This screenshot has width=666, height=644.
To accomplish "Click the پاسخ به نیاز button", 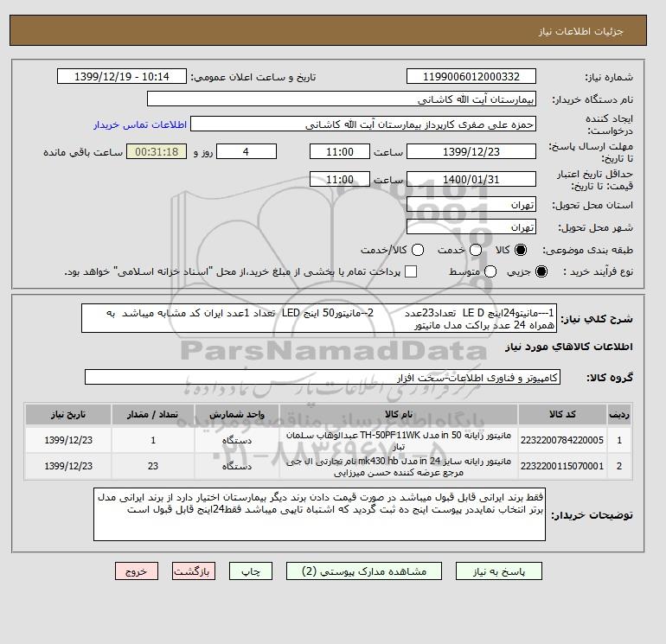I will click(499, 571).
